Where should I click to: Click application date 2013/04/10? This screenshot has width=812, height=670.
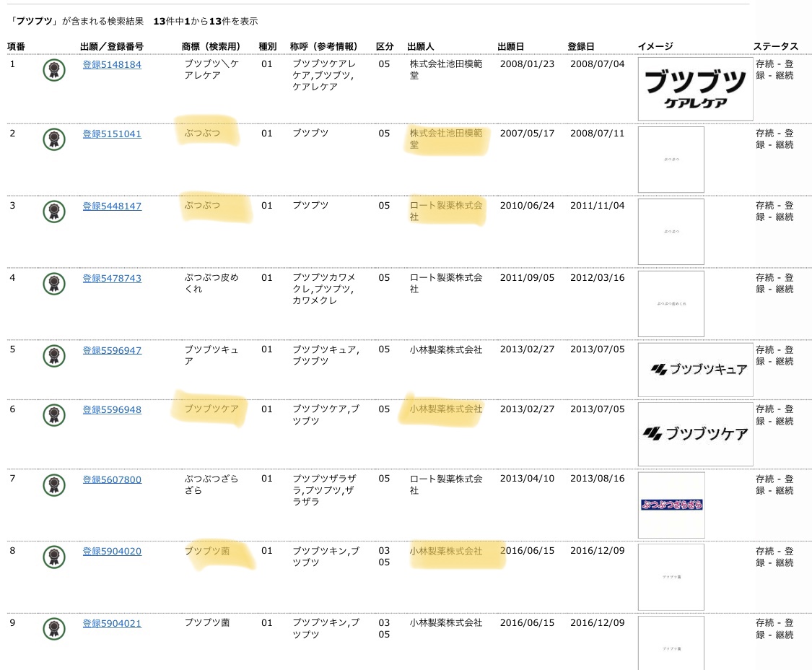[527, 478]
